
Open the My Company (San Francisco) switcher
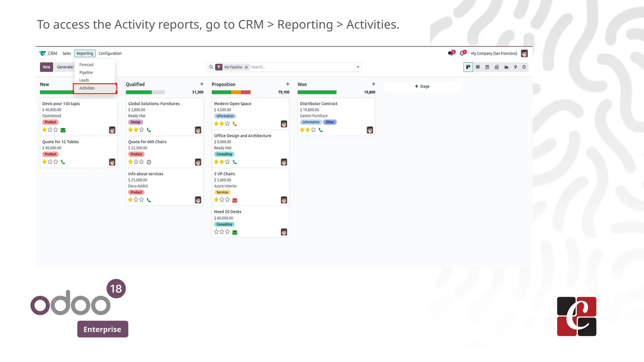(494, 53)
